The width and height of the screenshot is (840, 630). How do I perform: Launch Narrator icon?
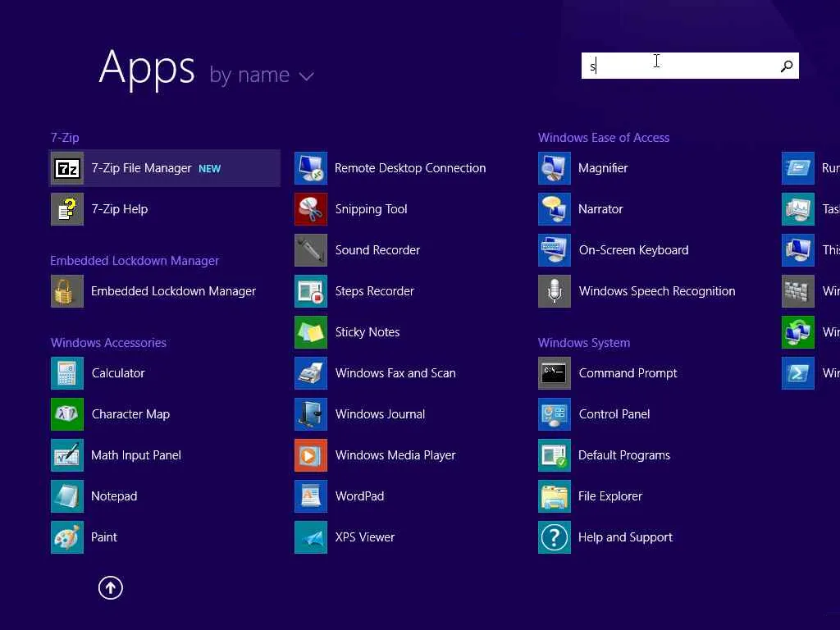[555, 209]
